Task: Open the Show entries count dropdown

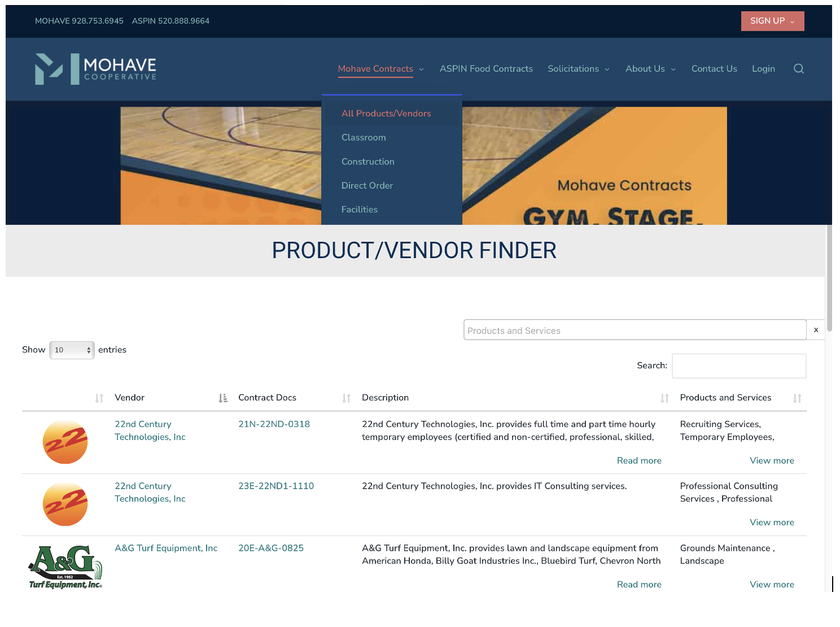Action: pos(72,350)
